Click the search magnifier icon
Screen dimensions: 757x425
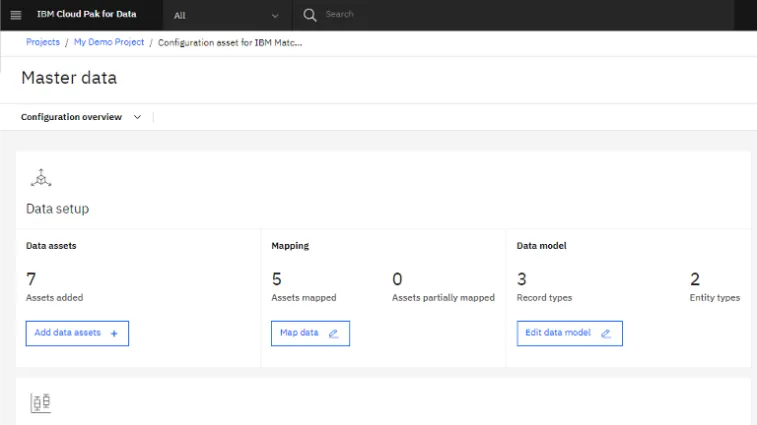click(x=310, y=15)
